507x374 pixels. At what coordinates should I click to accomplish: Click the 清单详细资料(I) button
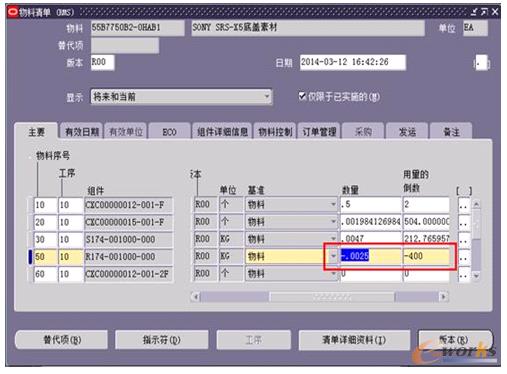pyautogui.click(x=354, y=340)
